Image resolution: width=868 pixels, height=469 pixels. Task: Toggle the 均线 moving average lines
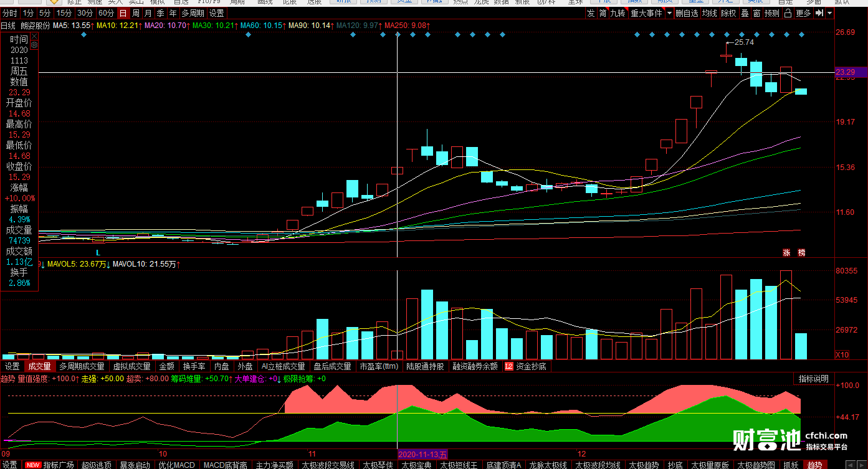click(x=710, y=13)
